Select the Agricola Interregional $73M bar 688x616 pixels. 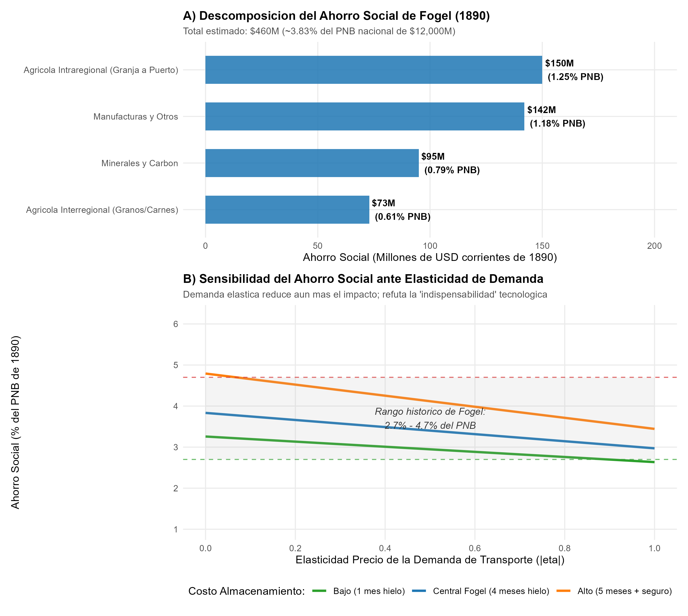pos(287,209)
